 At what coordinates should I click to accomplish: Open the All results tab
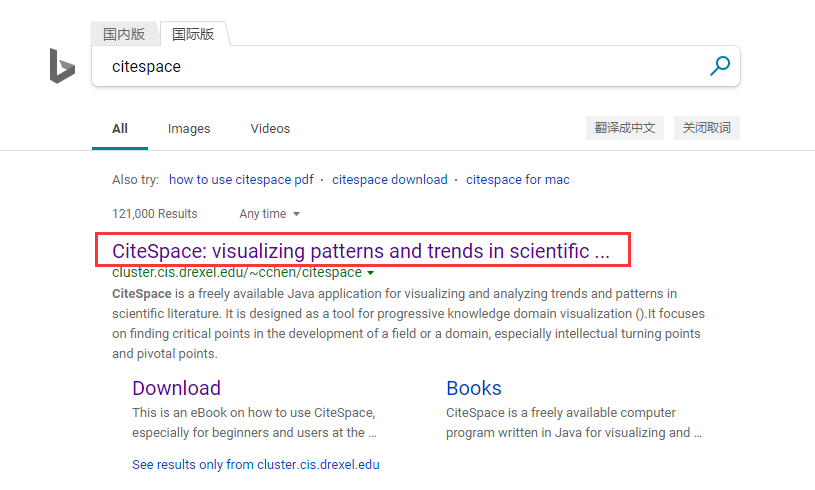click(x=120, y=129)
